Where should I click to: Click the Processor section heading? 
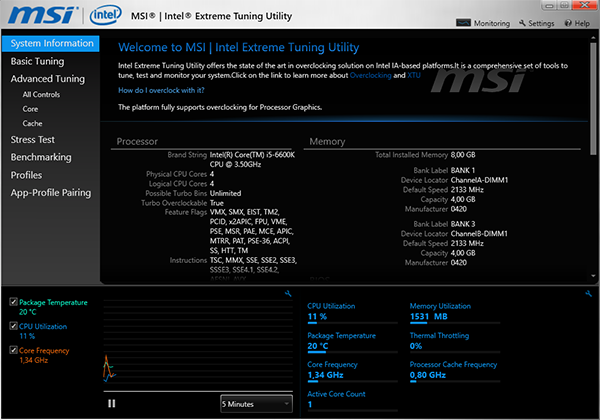(137, 142)
